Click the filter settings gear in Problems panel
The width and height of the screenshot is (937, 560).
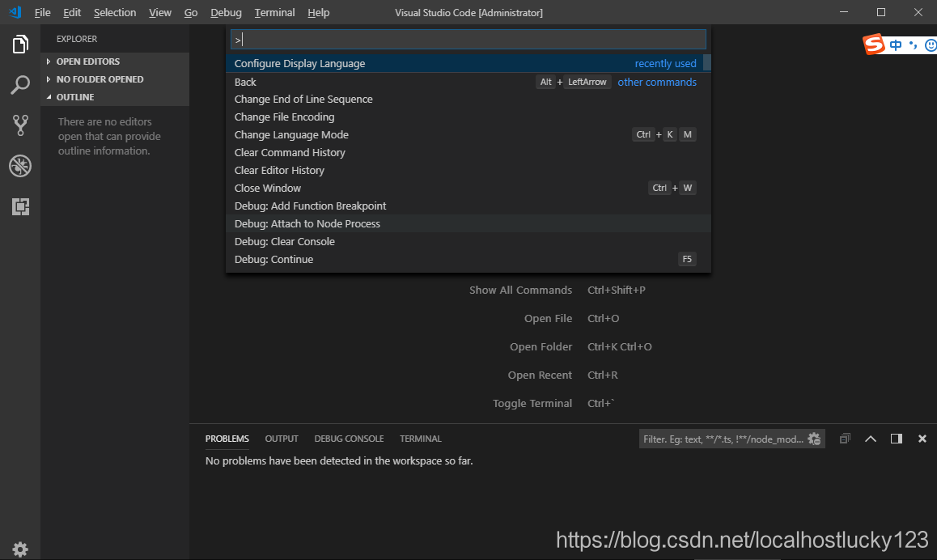tap(814, 439)
